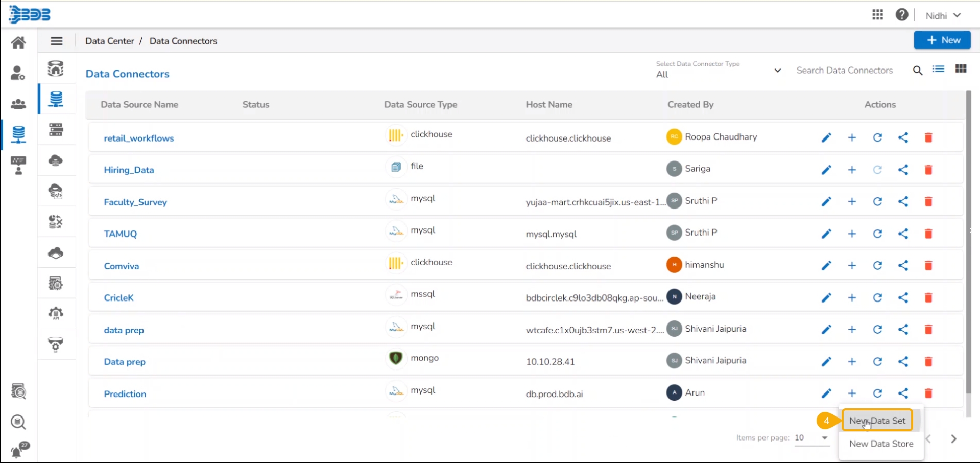980x463 pixels.
Task: Switch to grid card view
Action: 961,69
